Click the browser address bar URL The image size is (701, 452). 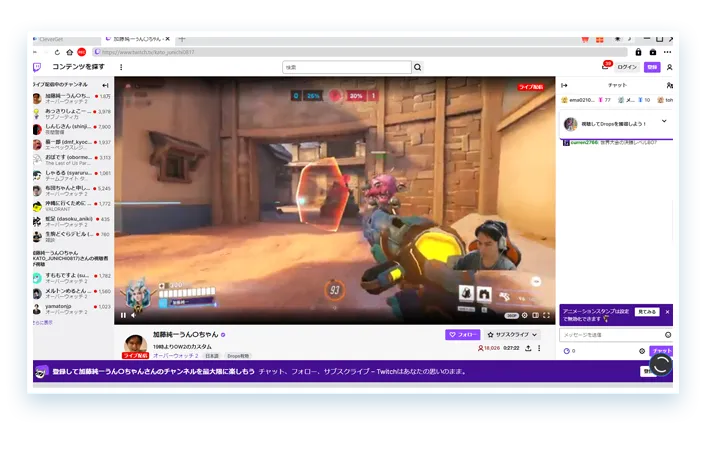coord(360,52)
